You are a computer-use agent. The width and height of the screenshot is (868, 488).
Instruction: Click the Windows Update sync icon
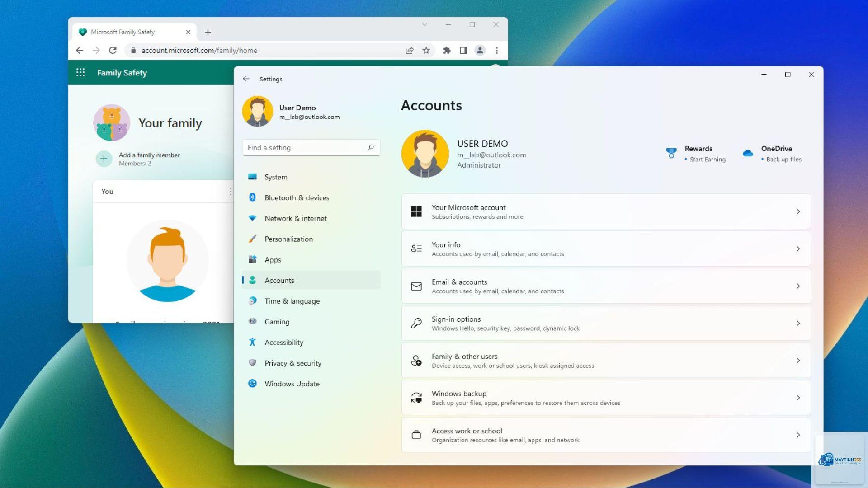[x=252, y=383]
